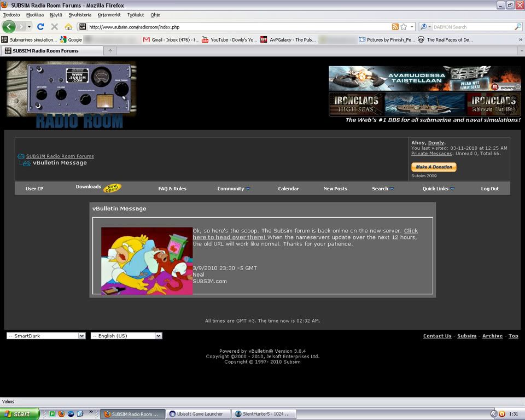The width and height of the screenshot is (525, 420).
Task: Expand the Search menu in forum navbar
Action: tap(383, 189)
